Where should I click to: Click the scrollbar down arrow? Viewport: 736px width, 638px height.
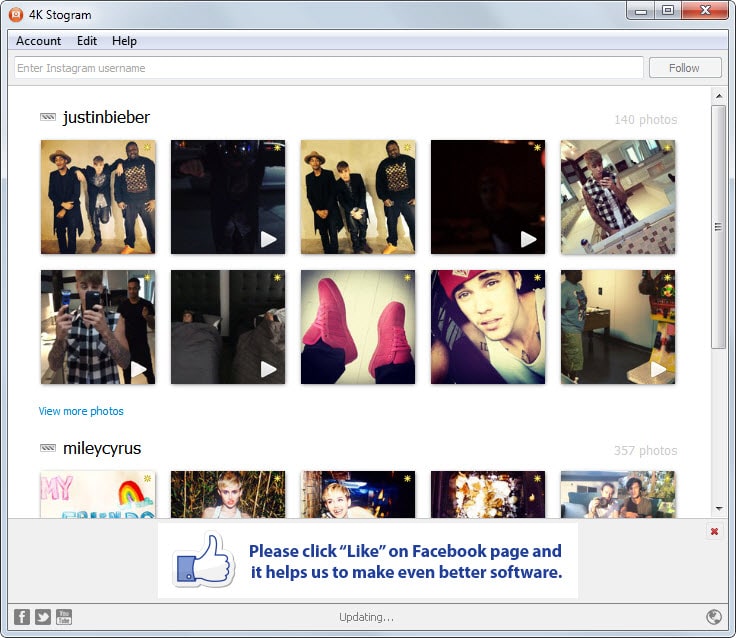point(719,508)
